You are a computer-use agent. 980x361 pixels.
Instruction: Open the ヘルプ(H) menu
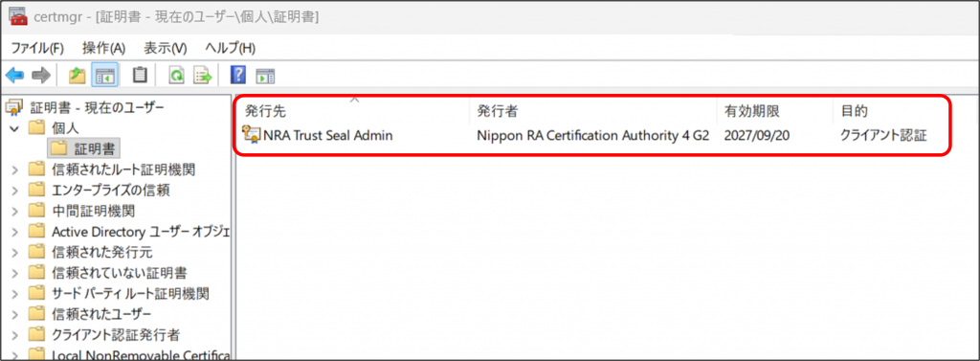[230, 48]
